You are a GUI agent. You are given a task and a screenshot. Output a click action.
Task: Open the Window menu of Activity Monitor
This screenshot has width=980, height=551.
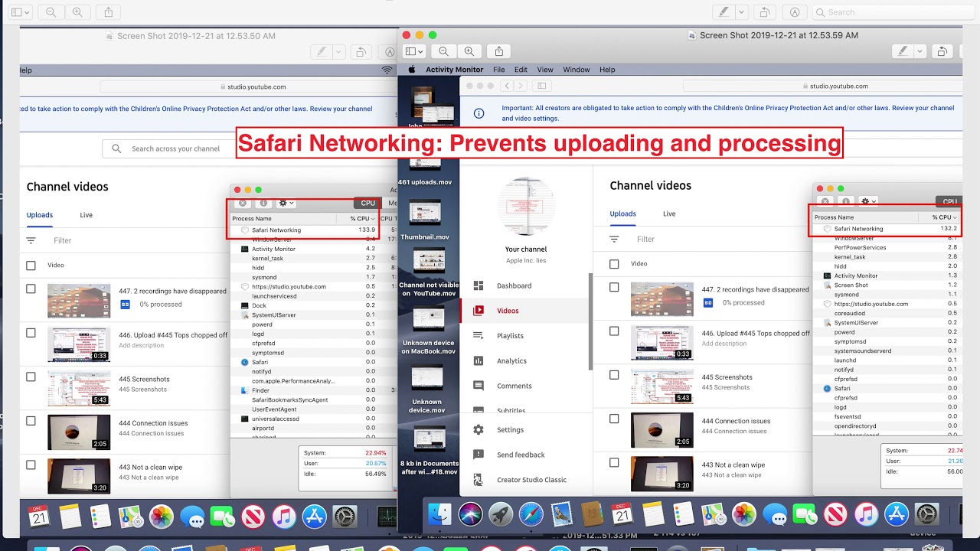click(577, 70)
